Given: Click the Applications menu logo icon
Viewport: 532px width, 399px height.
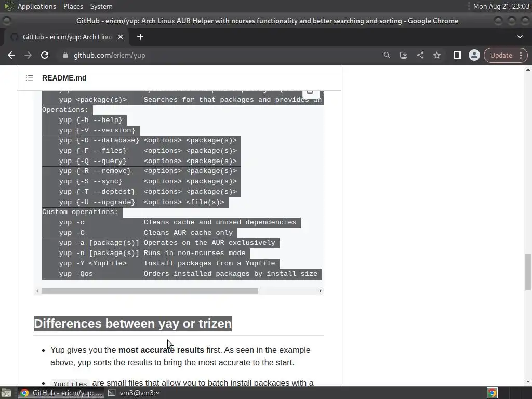Looking at the screenshot, I should pos(8,6).
